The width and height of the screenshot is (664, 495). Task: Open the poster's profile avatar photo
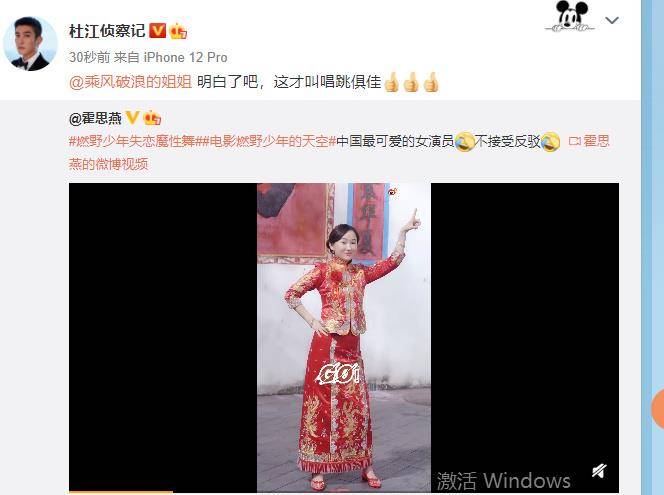point(30,44)
